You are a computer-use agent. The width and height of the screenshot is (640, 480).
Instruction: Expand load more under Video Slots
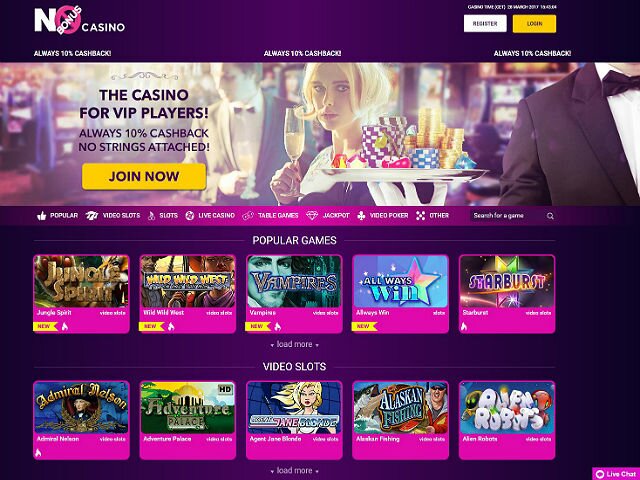[x=294, y=471]
